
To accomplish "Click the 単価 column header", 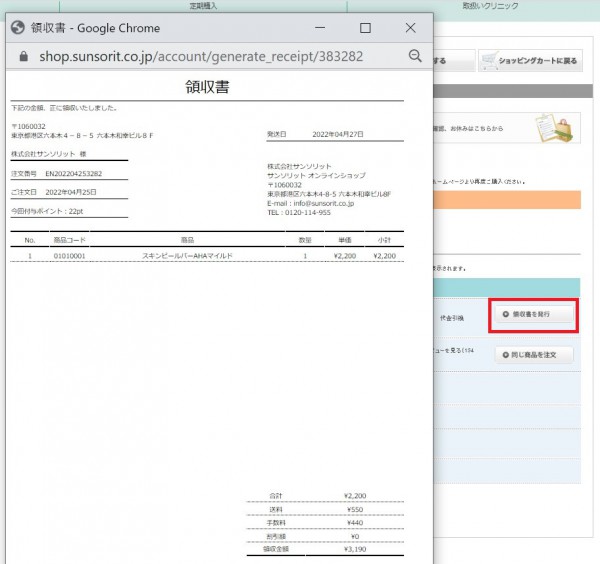I will coord(344,240).
